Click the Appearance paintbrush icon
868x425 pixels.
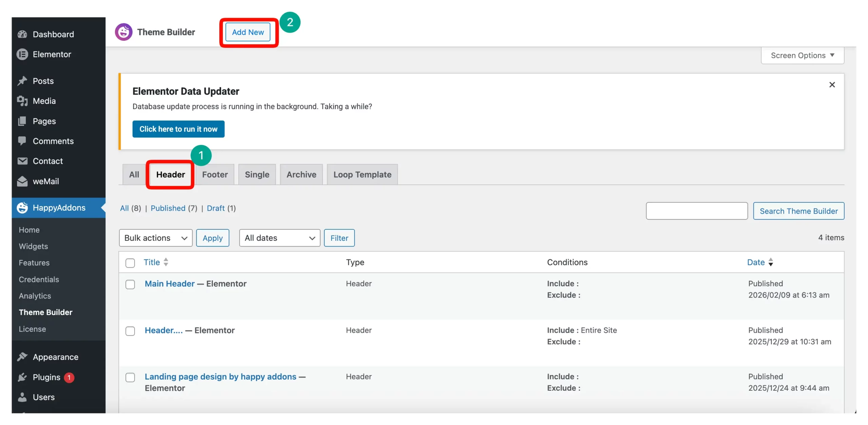pos(22,357)
